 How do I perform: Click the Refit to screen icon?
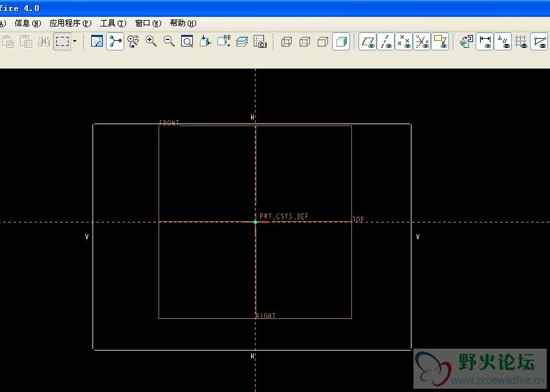[187, 41]
